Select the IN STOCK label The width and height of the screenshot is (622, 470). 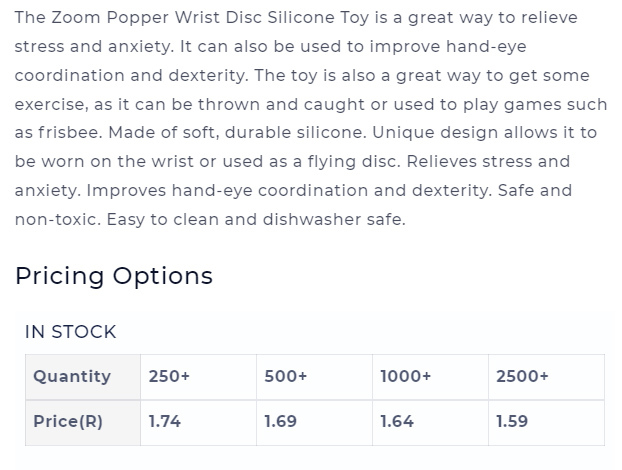(x=71, y=332)
